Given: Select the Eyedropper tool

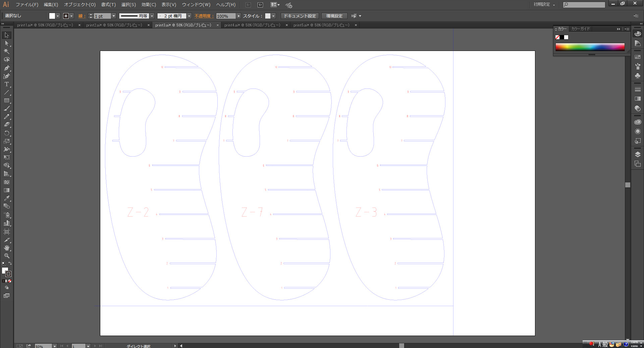Looking at the screenshot, I should click(x=7, y=198).
